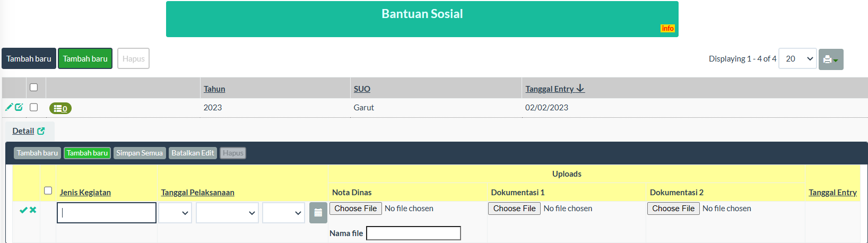
Task: Click the Simpan Semua button
Action: [140, 153]
